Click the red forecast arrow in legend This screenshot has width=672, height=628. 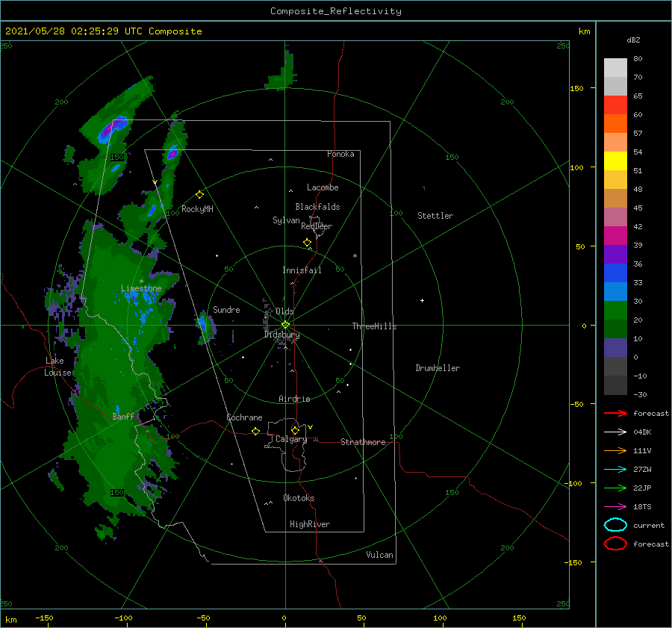[x=615, y=413]
